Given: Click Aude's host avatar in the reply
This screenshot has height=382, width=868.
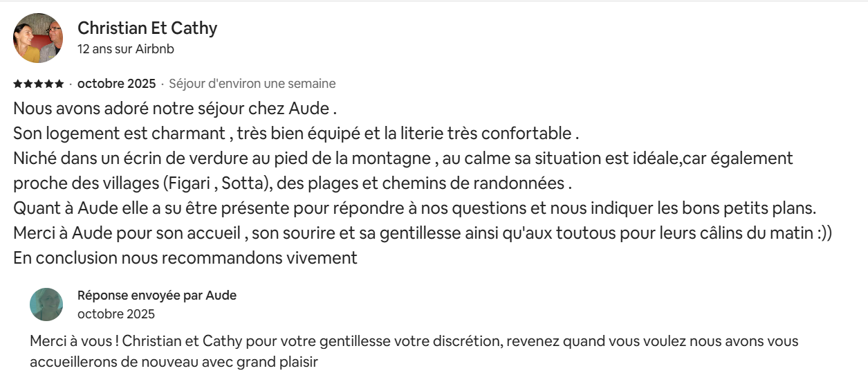Looking at the screenshot, I should point(46,304).
